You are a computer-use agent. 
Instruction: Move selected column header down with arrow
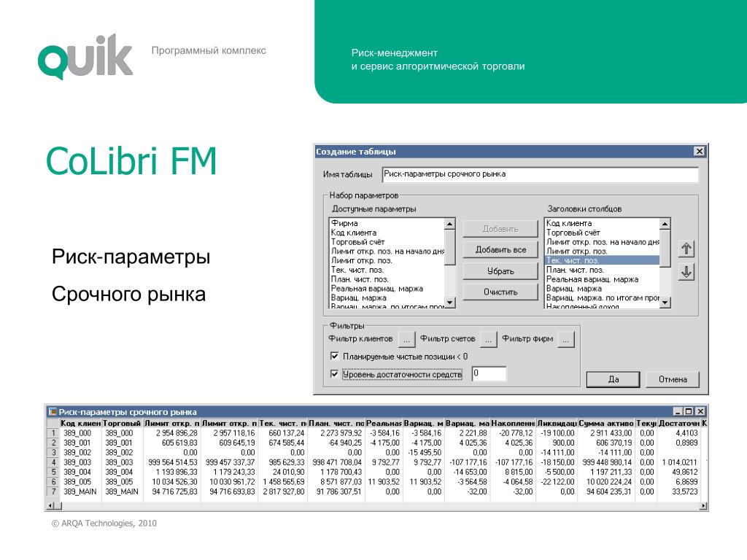686,272
